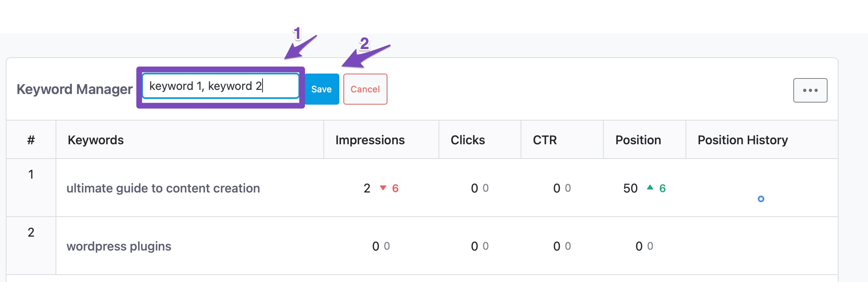Open the three-dot more options menu
Image resolution: width=868 pixels, height=282 pixels.
coord(810,90)
